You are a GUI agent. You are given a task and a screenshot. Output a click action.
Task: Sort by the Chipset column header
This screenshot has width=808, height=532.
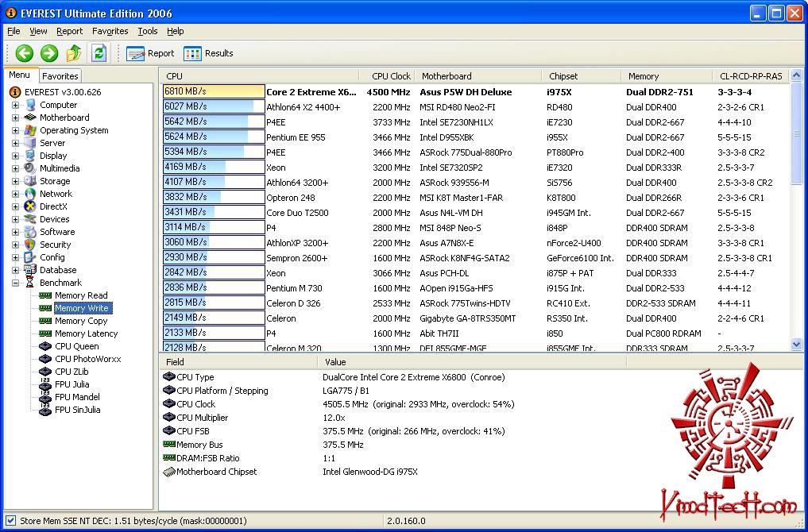tap(582, 76)
